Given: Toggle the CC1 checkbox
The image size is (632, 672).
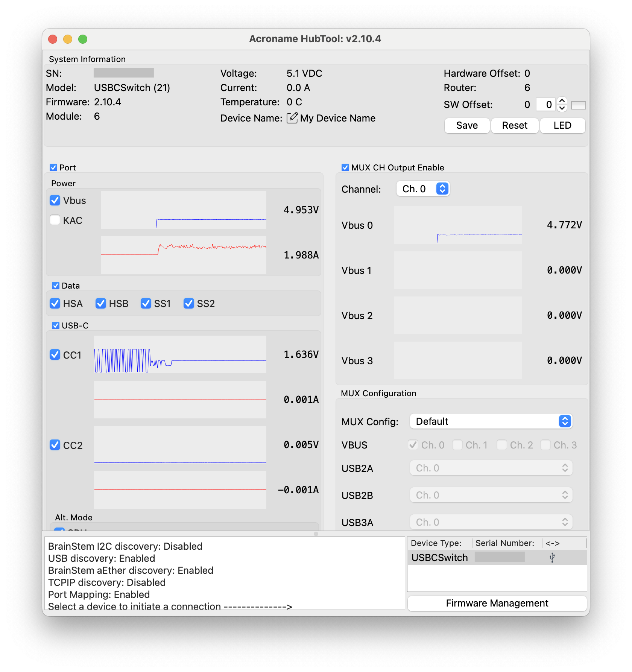Looking at the screenshot, I should click(x=55, y=354).
